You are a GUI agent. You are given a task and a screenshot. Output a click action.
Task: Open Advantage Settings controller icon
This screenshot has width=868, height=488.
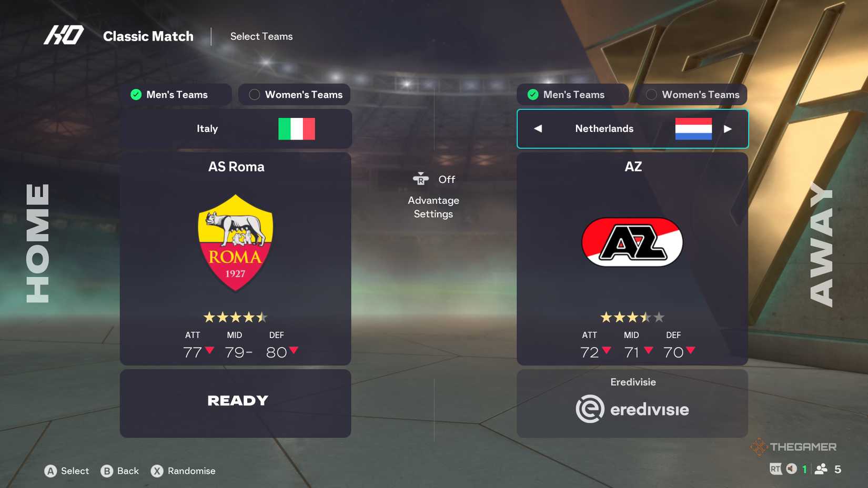(x=421, y=179)
